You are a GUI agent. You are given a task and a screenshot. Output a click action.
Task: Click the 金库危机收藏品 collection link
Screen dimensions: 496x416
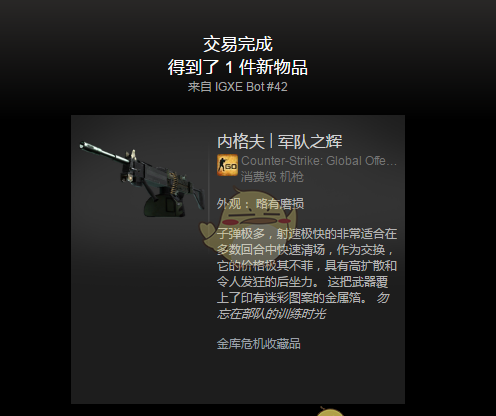pos(259,344)
